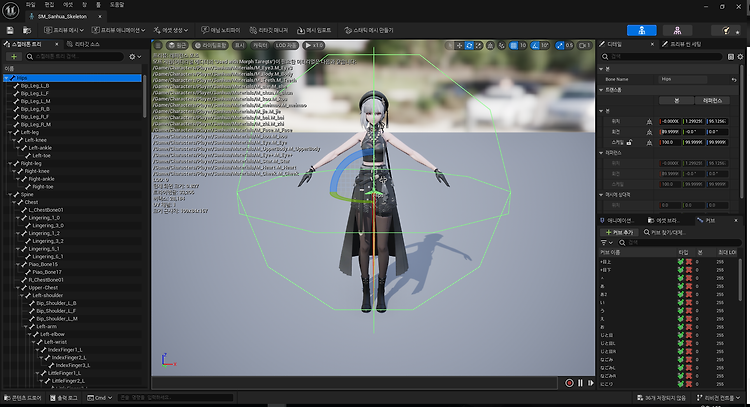Image resolution: width=750 pixels, height=407 pixels.
Task: Click the pause button below viewport
Action: [x=580, y=383]
